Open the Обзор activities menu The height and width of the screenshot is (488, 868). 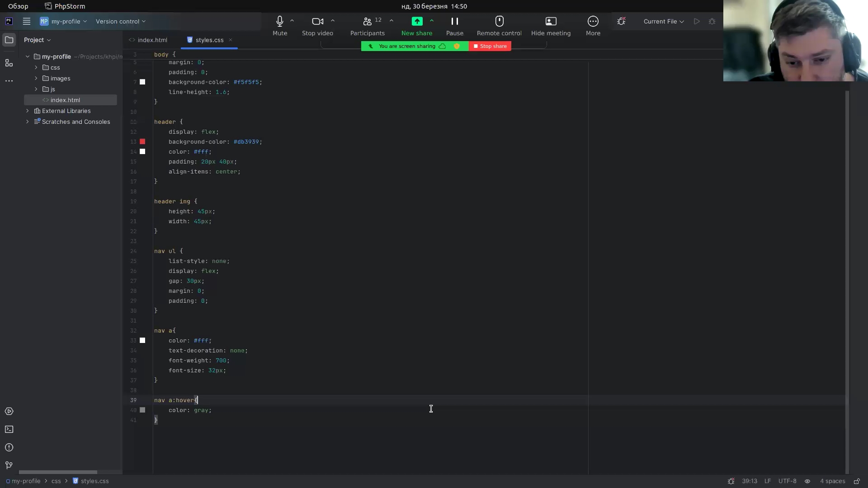[18, 6]
